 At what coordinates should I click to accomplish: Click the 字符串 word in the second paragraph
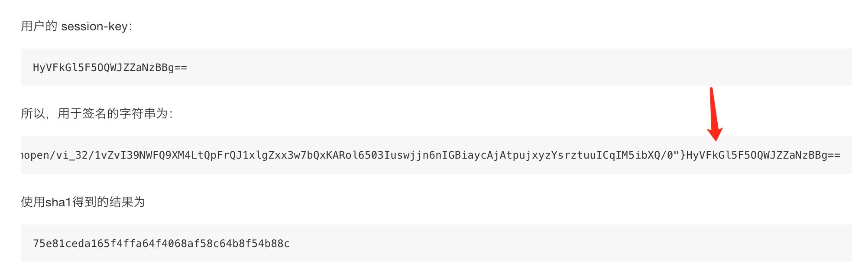pyautogui.click(x=137, y=114)
